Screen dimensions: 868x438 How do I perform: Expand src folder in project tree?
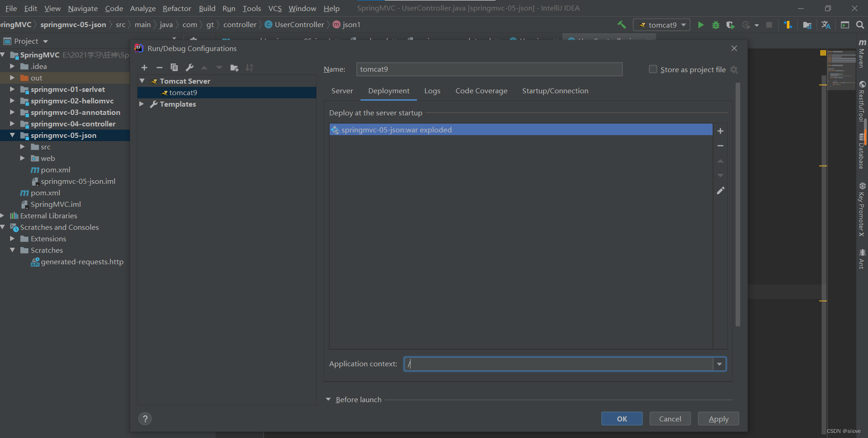point(23,147)
